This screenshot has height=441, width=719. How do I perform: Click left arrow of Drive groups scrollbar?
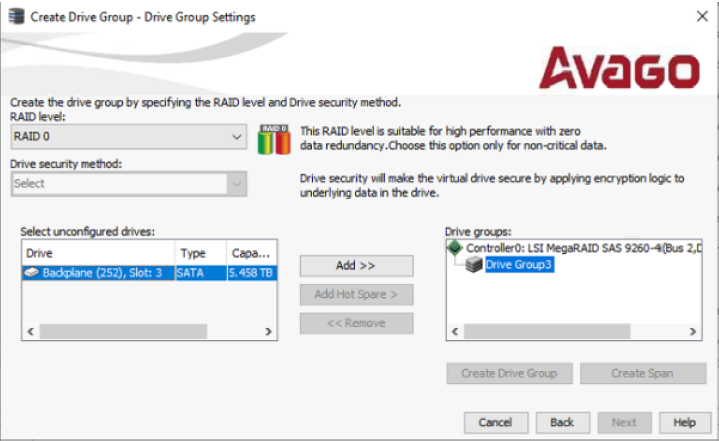click(x=455, y=331)
